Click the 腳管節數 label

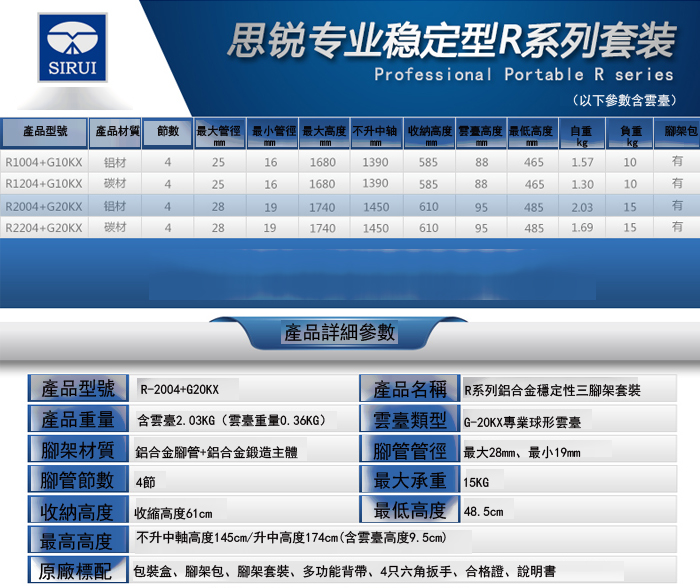click(x=78, y=480)
